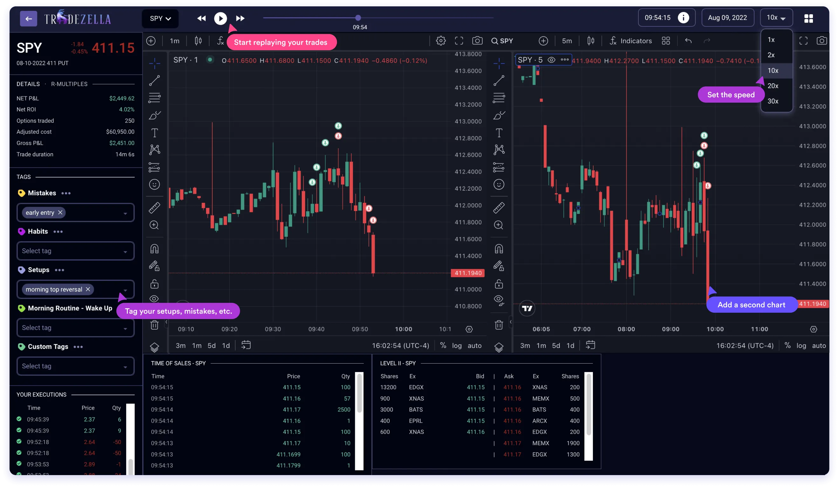
Task: Expand the Habits Select tag dropdown
Action: (75, 251)
